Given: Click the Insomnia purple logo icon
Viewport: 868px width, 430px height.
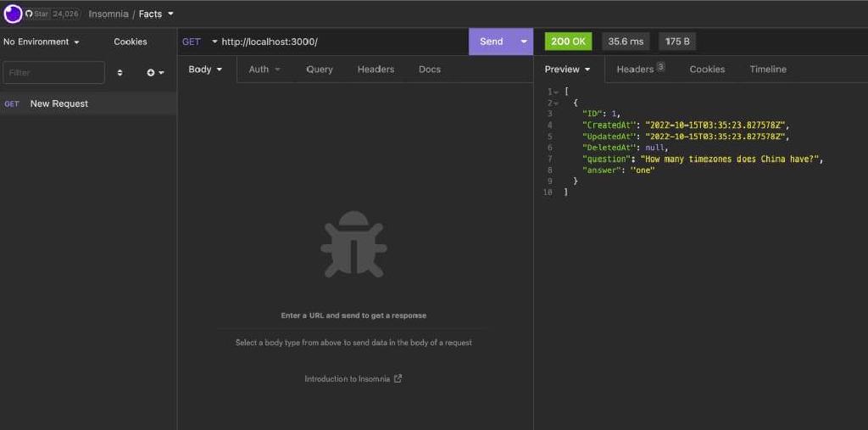Looking at the screenshot, I should coord(13,14).
